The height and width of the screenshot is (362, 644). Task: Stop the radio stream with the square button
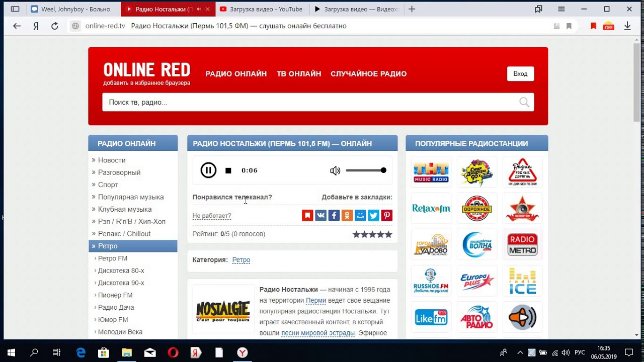pyautogui.click(x=228, y=170)
